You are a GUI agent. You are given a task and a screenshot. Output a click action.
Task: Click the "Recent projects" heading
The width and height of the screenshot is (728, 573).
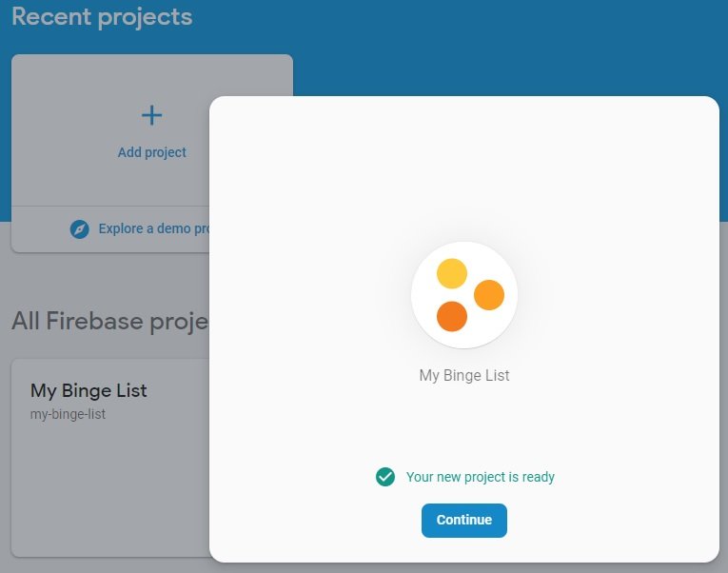[102, 17]
